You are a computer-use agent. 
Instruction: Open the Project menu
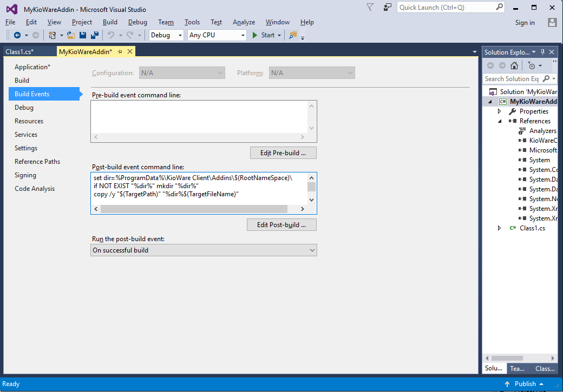82,22
